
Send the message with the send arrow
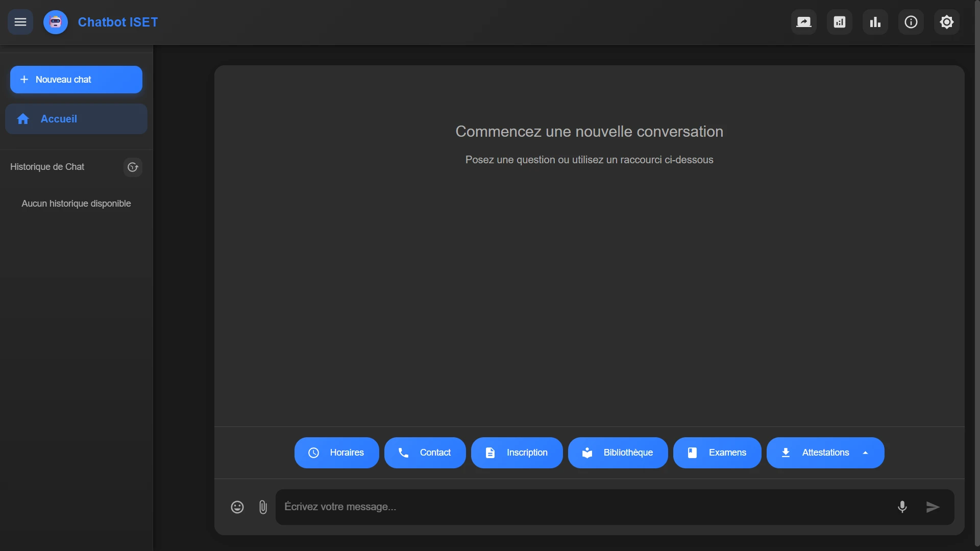pyautogui.click(x=933, y=507)
